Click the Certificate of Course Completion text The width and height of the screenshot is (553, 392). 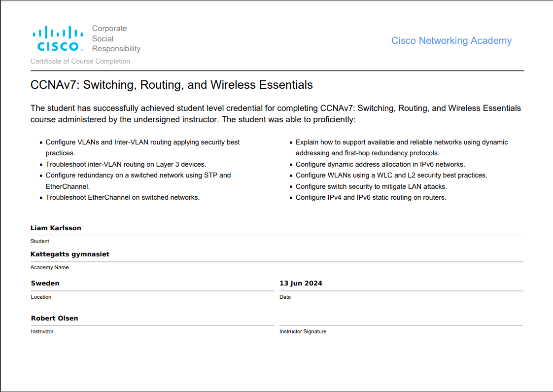pos(80,61)
